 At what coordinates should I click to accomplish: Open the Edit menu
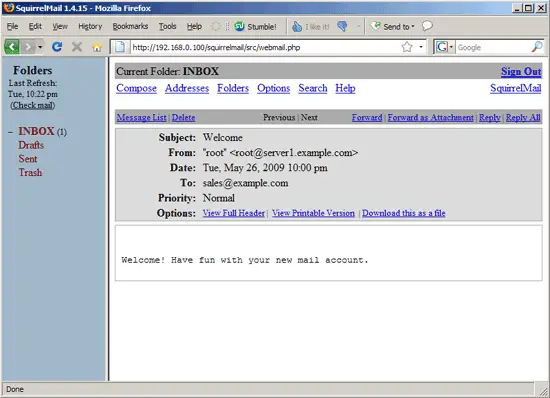(35, 26)
